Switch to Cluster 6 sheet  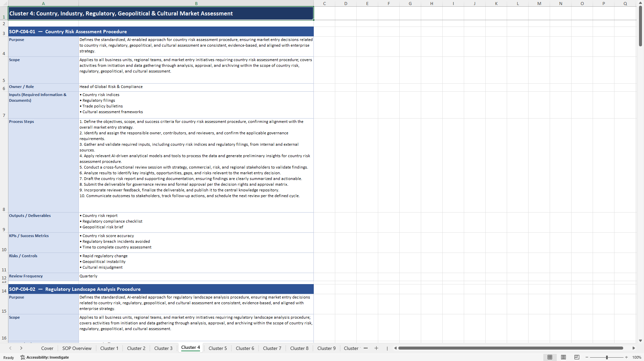pos(245,348)
